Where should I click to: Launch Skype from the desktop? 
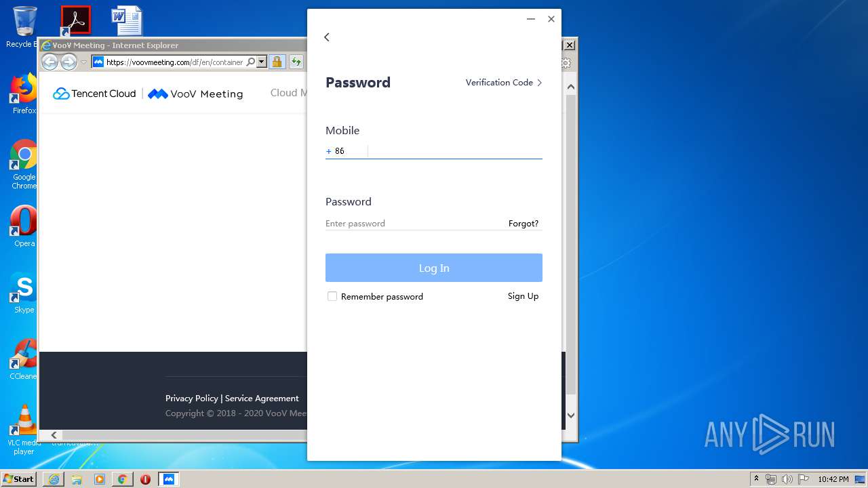[x=24, y=293]
